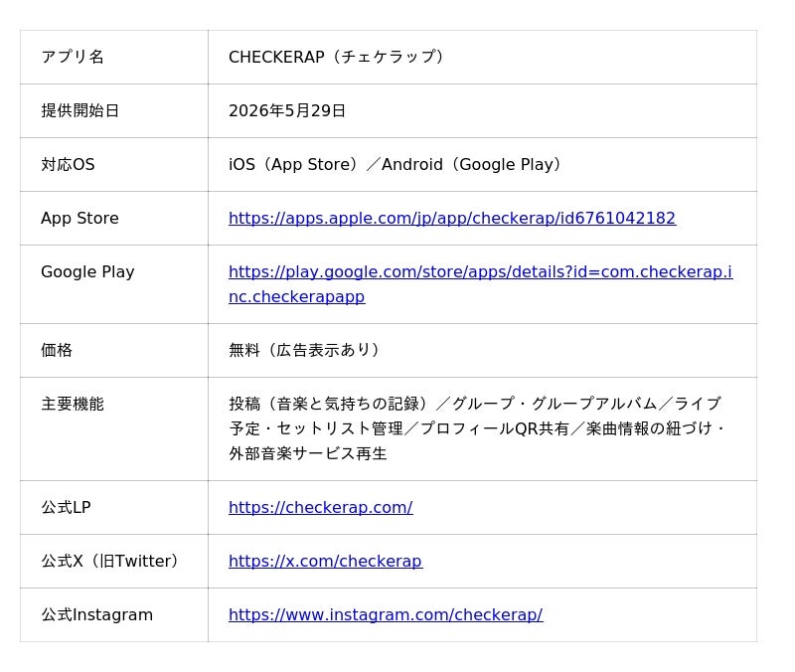795x672 pixels.
Task: Click the CHECKERAP(チェケラップ)app name text
Action: pyautogui.click(x=336, y=57)
